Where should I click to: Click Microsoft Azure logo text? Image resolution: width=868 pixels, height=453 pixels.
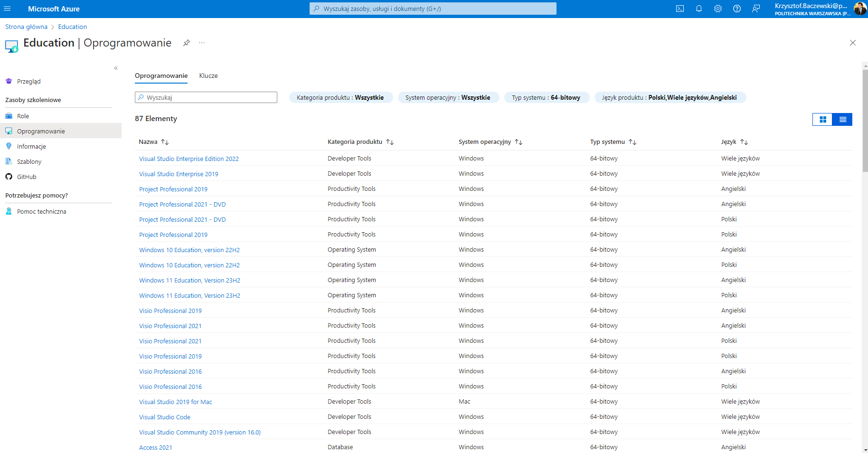click(54, 9)
